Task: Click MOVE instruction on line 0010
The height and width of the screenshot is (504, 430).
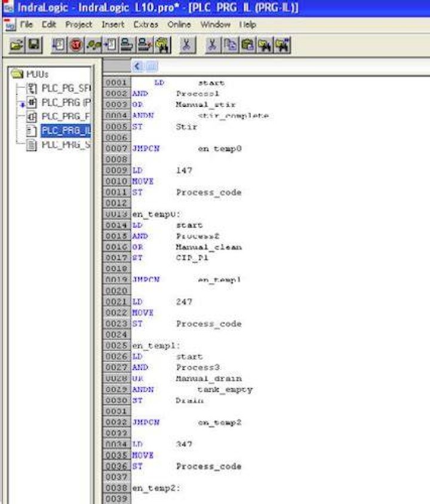Action: [x=143, y=181]
